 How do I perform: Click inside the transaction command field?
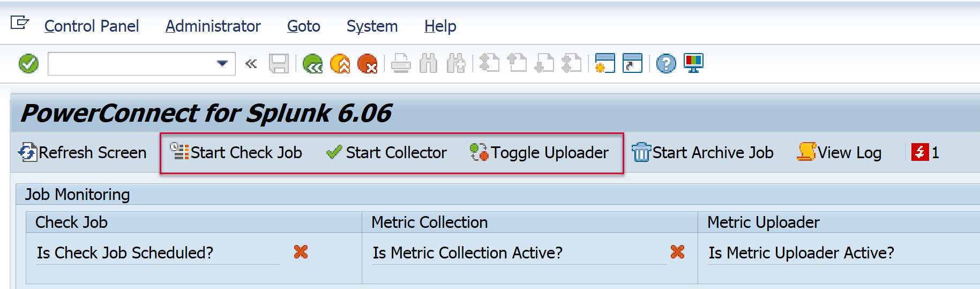[131, 64]
